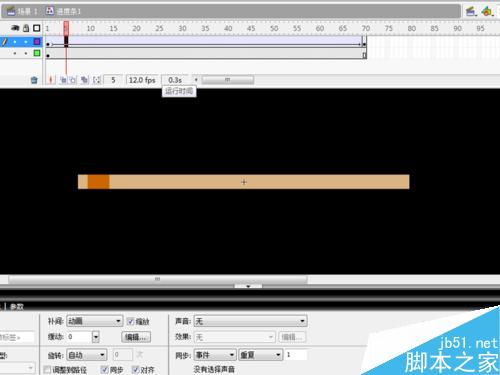The height and width of the screenshot is (375, 500).
Task: Open the 效果 effect dropdown
Action: [235, 337]
